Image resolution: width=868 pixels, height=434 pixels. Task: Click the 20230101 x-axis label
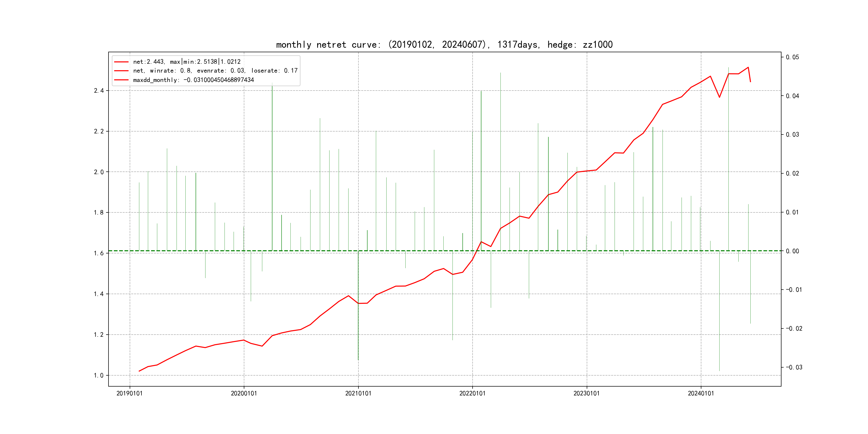(587, 394)
